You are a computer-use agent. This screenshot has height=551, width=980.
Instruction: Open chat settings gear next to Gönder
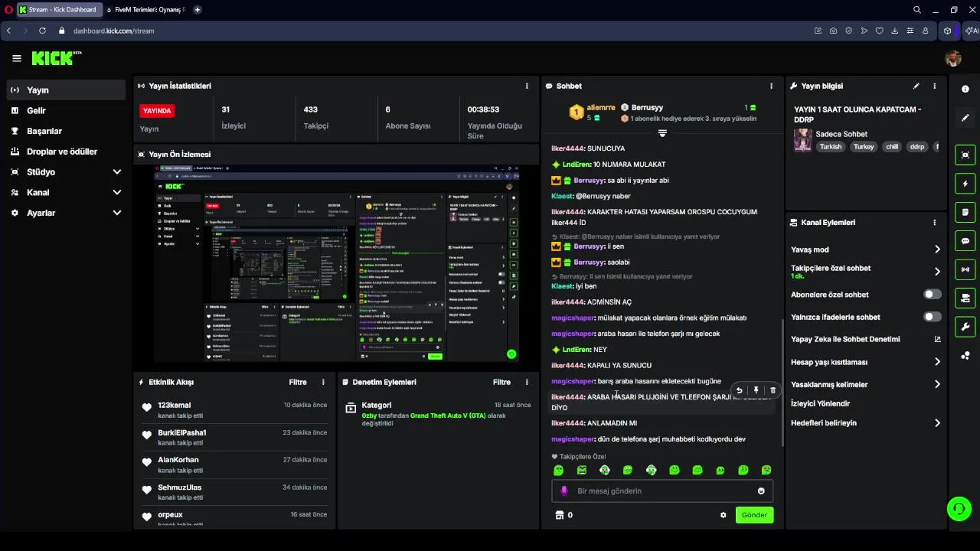point(723,515)
